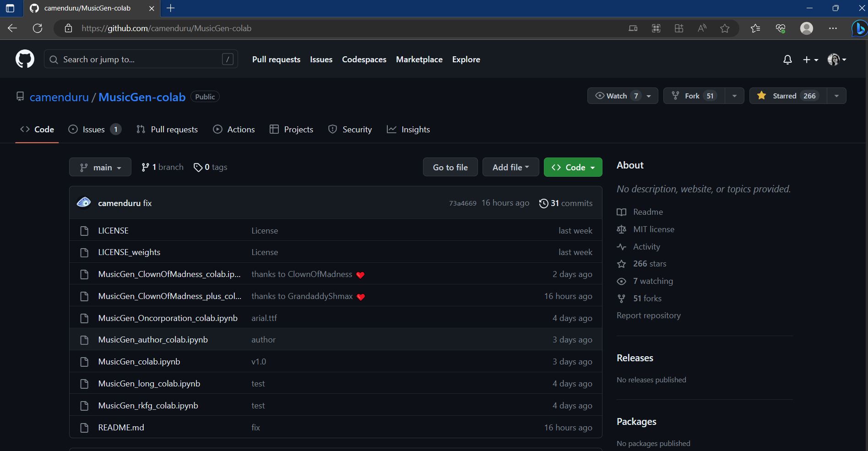Click the book icon beside Readme
This screenshot has height=451, width=868.
621,212
